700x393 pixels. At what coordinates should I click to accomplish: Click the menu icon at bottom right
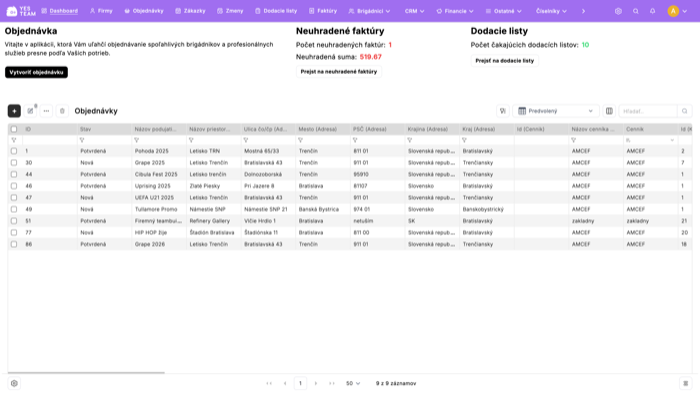686,383
